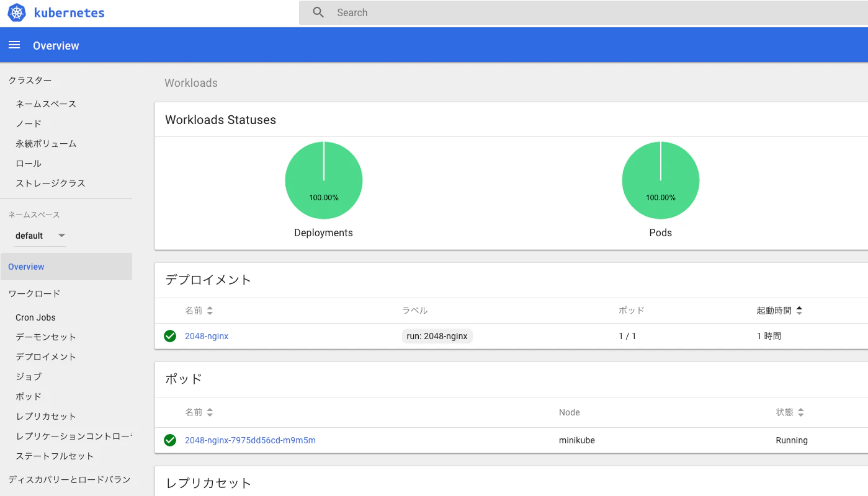Open the default namespace dropdown
The image size is (868, 496).
(x=40, y=236)
